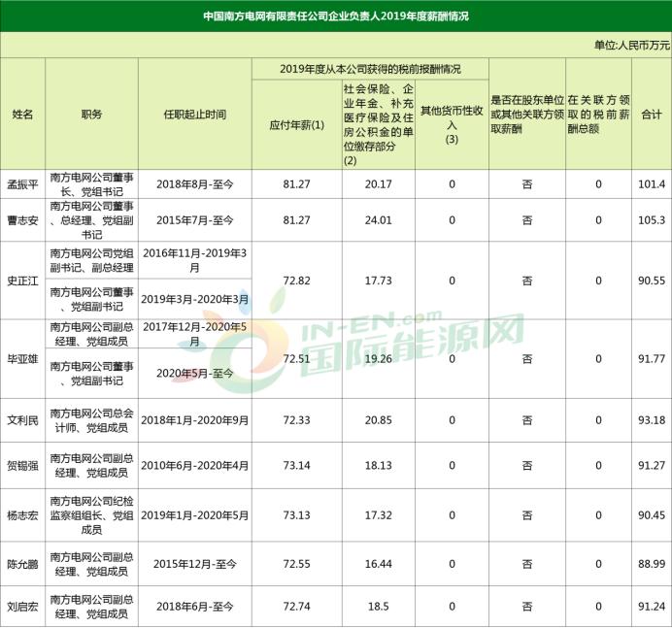Screen dimensions: 672x628
Task: Select total value 105.3
Action: point(652,220)
